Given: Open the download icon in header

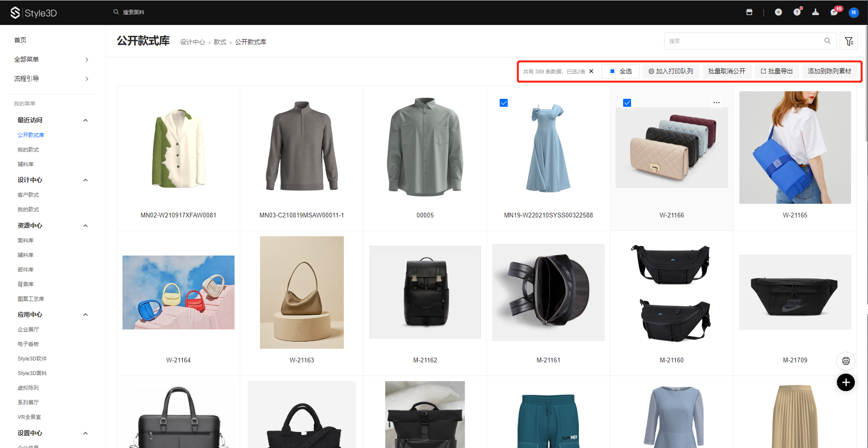Looking at the screenshot, I should pyautogui.click(x=815, y=12).
